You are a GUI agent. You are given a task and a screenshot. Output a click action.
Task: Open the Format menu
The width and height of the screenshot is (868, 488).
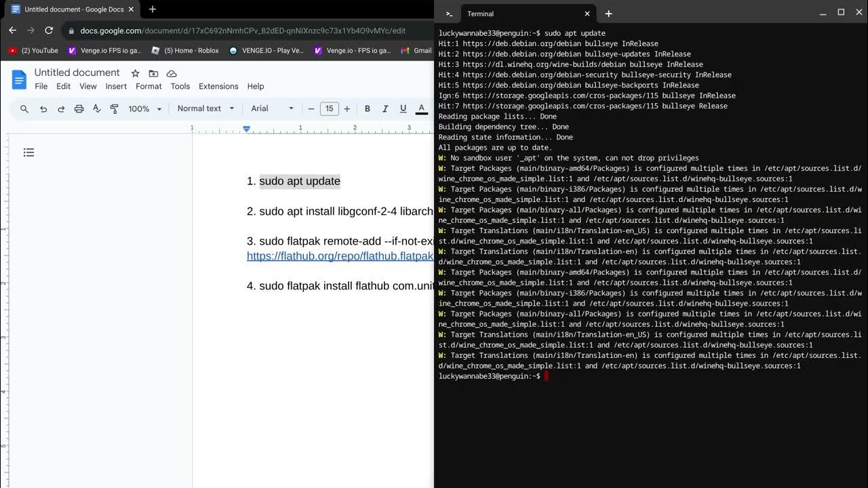pyautogui.click(x=149, y=86)
